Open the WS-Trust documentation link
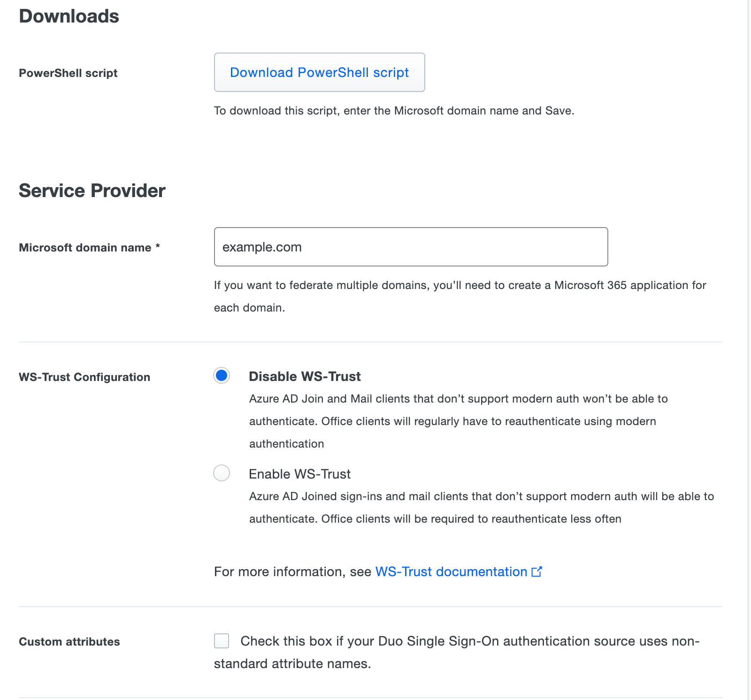The width and height of the screenshot is (751, 700). (452, 572)
